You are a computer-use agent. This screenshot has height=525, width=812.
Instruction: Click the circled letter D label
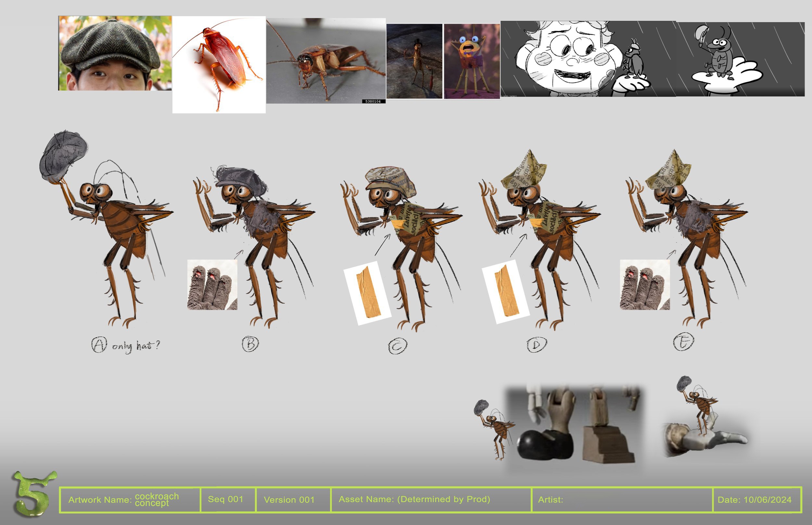click(x=536, y=345)
